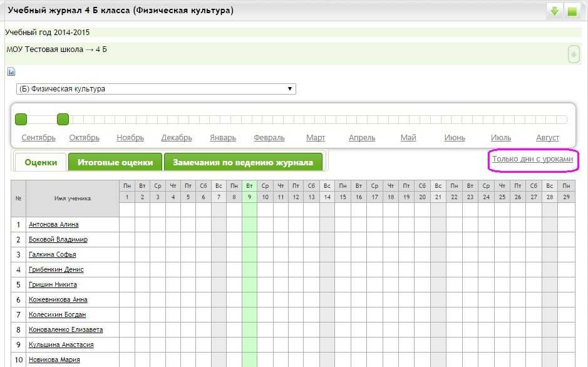The image size is (588, 367).
Task: Click Август at the end of timeline
Action: (547, 138)
